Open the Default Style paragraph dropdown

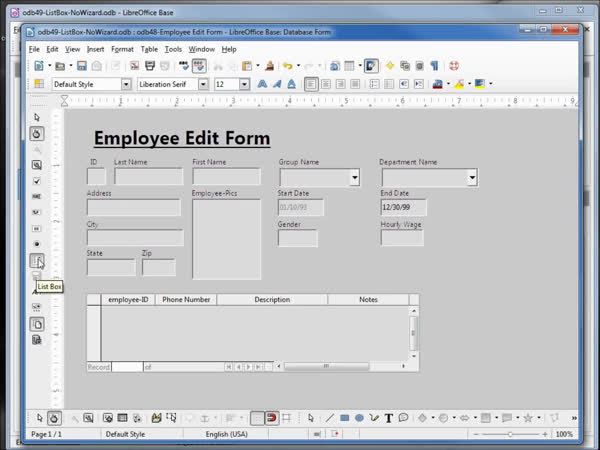126,84
